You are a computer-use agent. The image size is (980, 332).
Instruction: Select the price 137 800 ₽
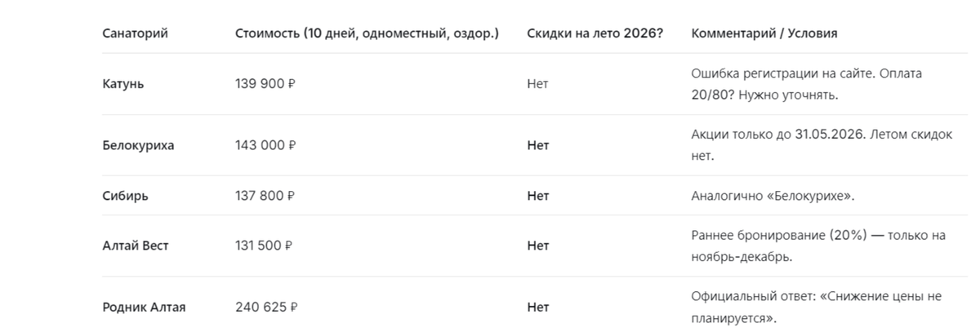pos(265,196)
